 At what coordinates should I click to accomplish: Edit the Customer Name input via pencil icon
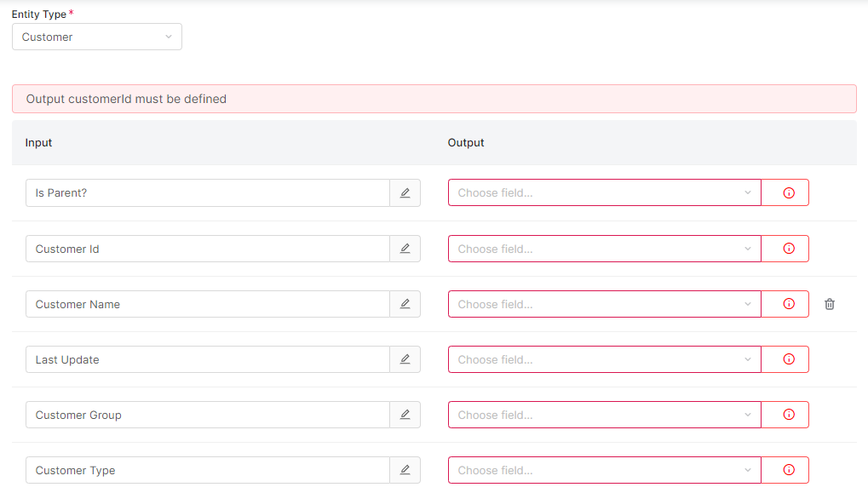click(405, 304)
